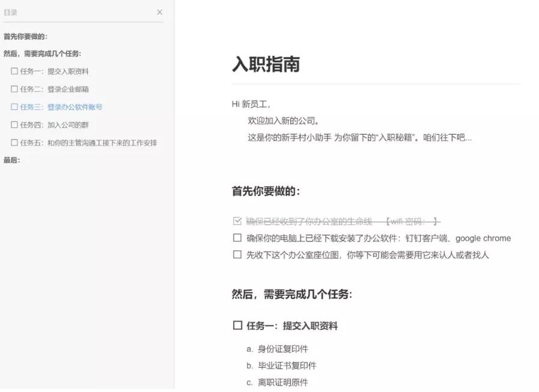Click 任务五 sidebar entry about 工作安排
The image size is (539, 392).
pyautogui.click(x=84, y=142)
